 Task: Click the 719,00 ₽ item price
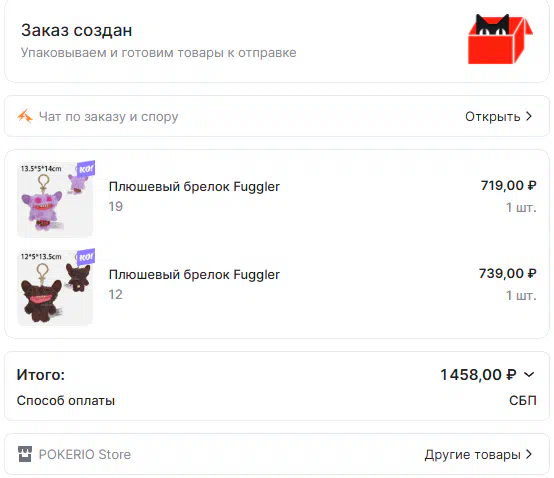(508, 185)
